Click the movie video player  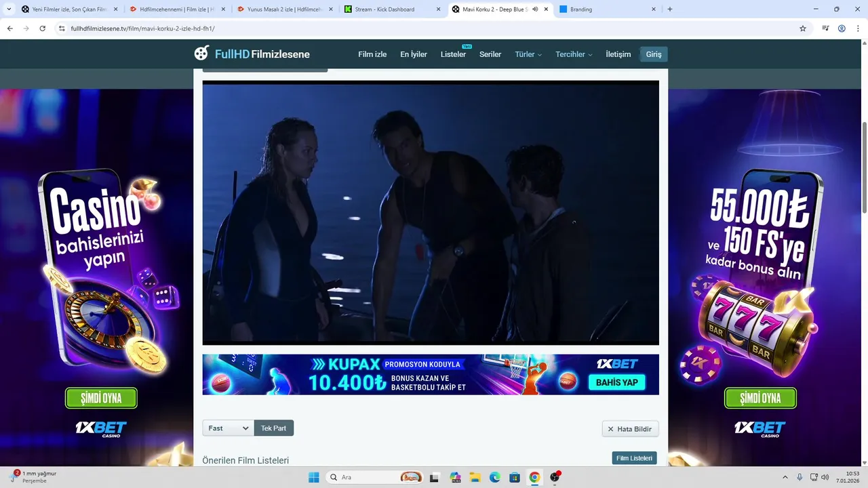pyautogui.click(x=431, y=213)
